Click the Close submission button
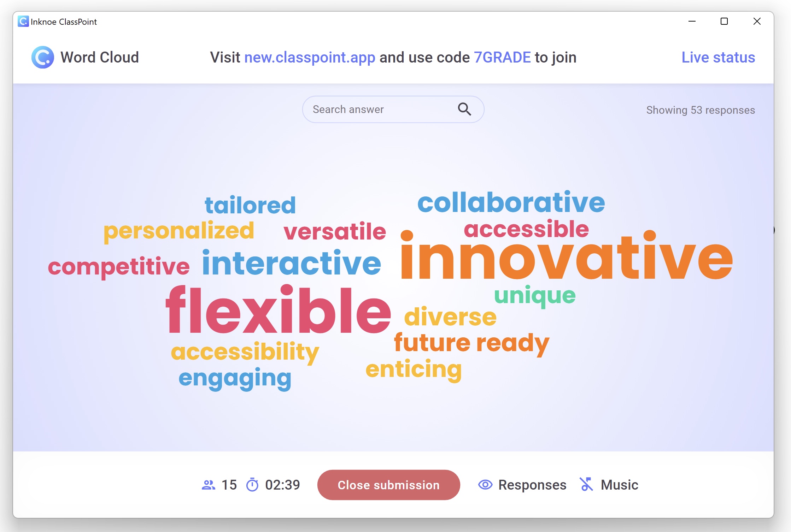791x532 pixels. click(x=388, y=485)
